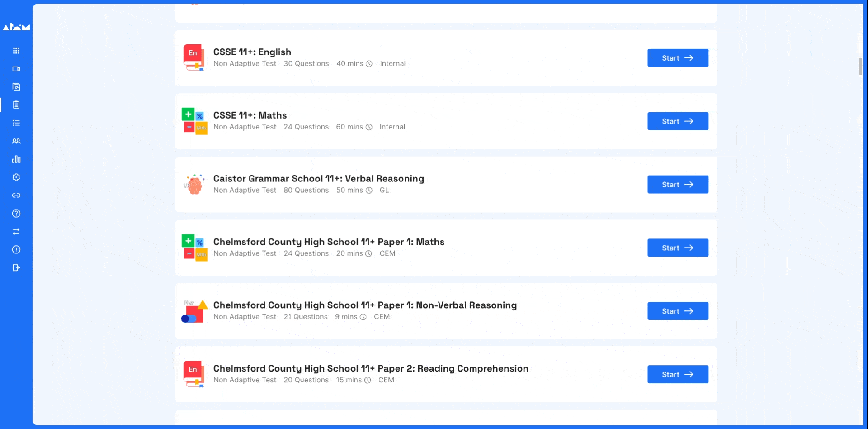Image resolution: width=868 pixels, height=429 pixels.
Task: Open the help question mark icon
Action: coord(16,214)
